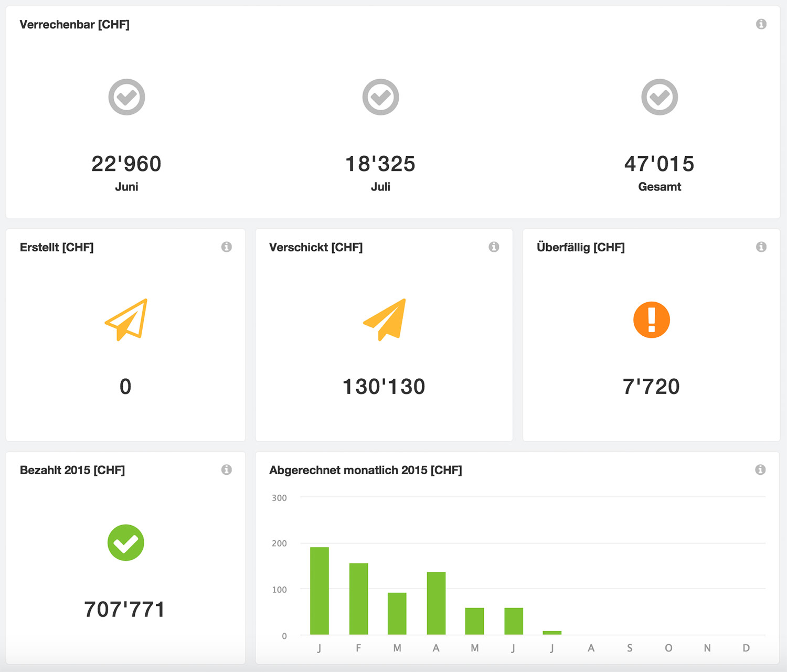Select the 22'960 Juni value
The width and height of the screenshot is (787, 672).
[x=126, y=164]
